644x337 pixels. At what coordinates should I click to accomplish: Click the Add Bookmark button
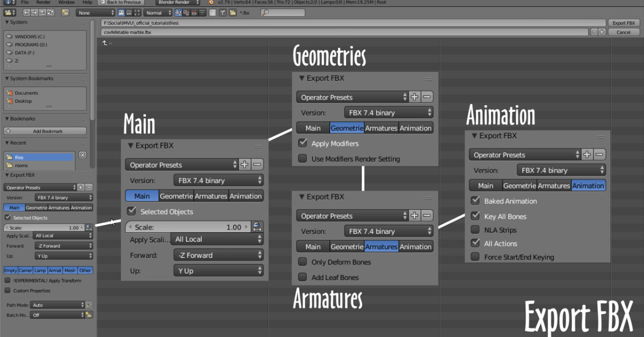coord(44,130)
